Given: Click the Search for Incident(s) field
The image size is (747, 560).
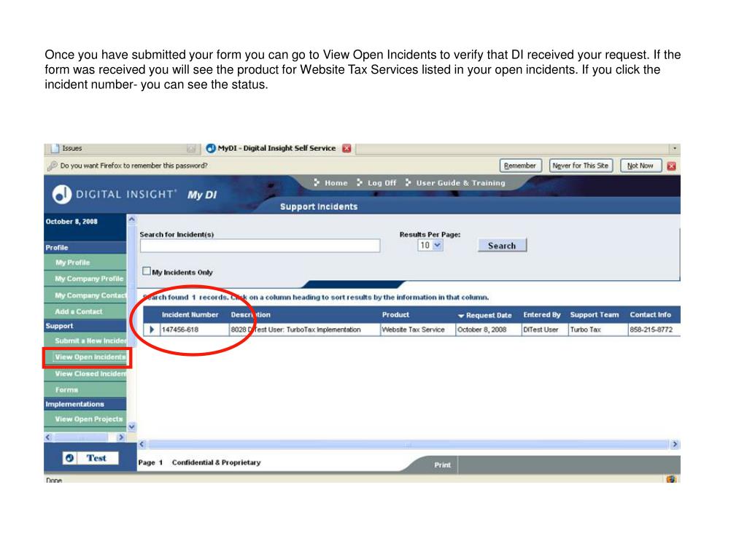Looking at the screenshot, I should tap(260, 246).
